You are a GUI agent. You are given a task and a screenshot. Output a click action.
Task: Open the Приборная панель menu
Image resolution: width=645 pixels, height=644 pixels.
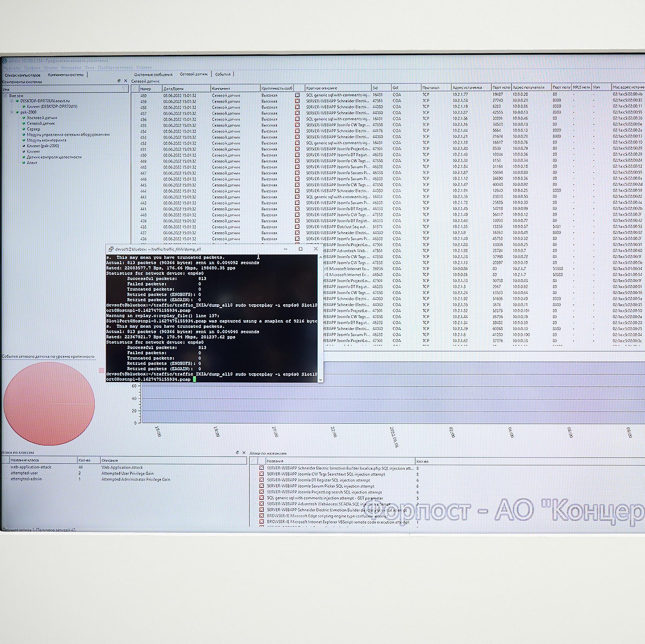coord(115,67)
